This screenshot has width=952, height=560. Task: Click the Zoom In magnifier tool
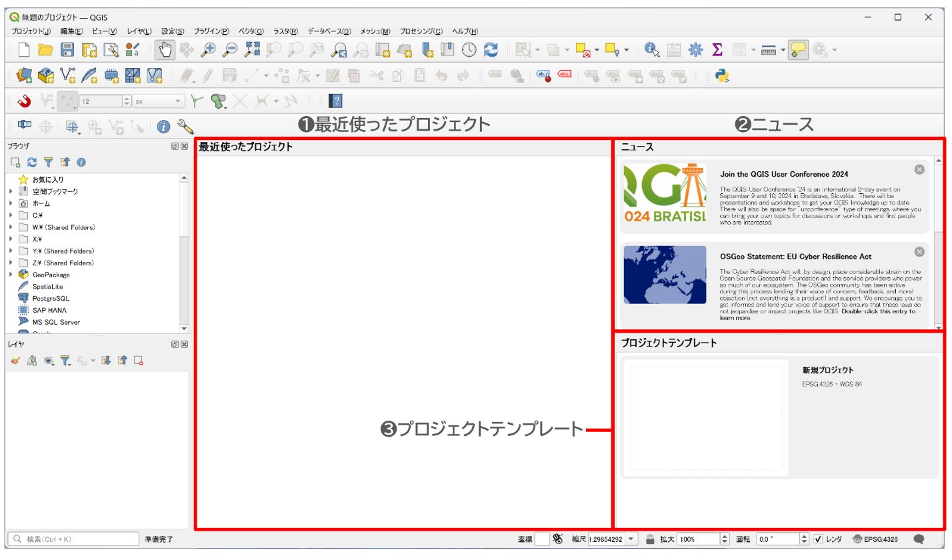209,49
